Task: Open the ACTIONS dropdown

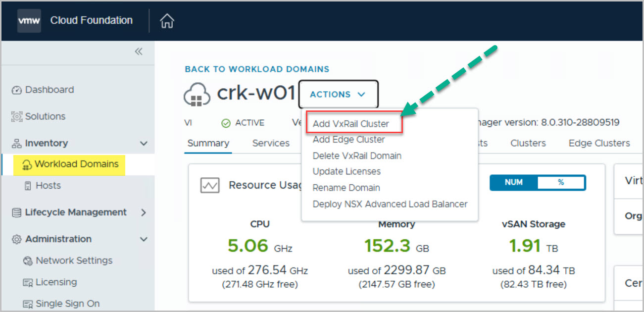Action: 338,94
